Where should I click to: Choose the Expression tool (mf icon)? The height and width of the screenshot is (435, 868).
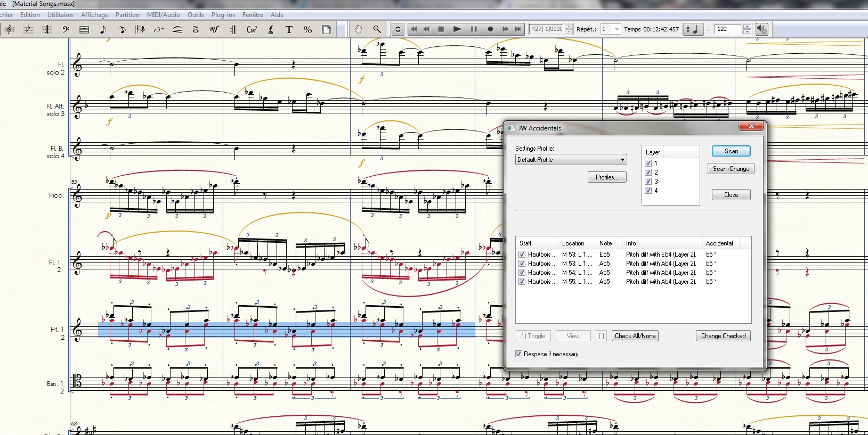pyautogui.click(x=214, y=29)
